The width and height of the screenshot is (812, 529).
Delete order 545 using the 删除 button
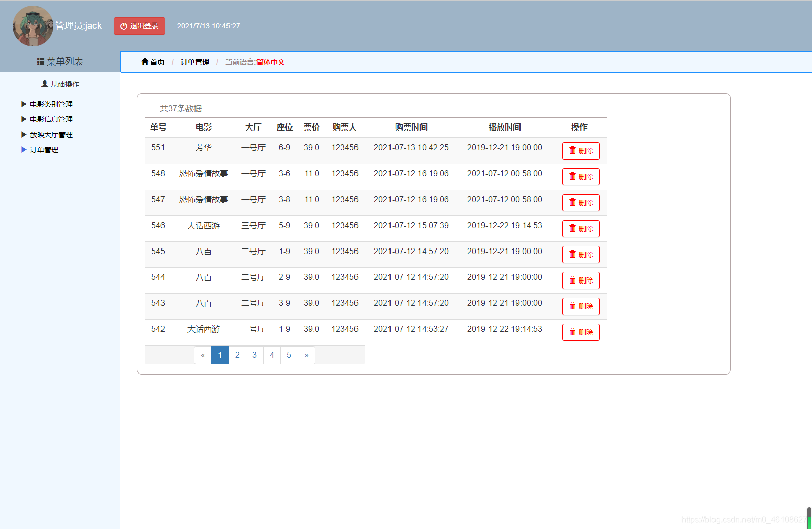point(581,255)
